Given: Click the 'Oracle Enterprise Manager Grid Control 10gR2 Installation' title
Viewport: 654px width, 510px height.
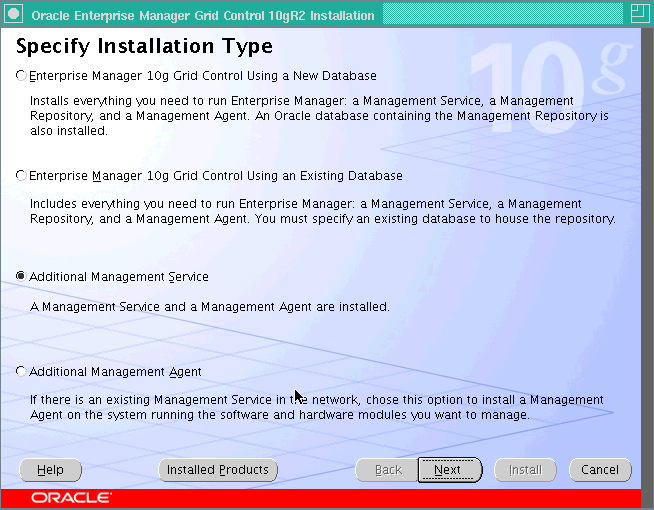Looking at the screenshot, I should click(203, 15).
